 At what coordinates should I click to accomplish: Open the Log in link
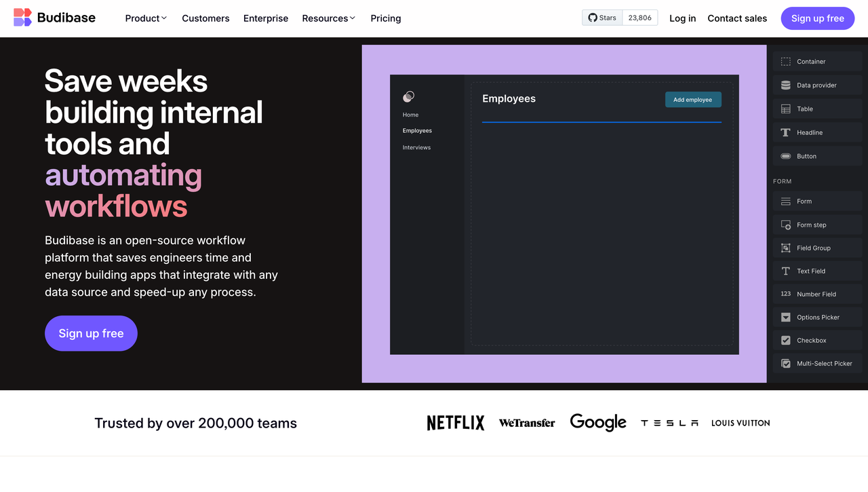tap(682, 18)
